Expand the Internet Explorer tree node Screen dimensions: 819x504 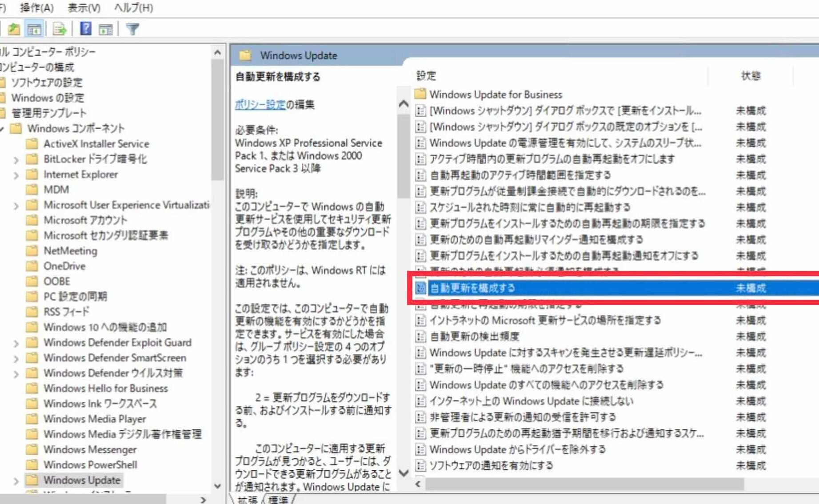pyautogui.click(x=16, y=175)
